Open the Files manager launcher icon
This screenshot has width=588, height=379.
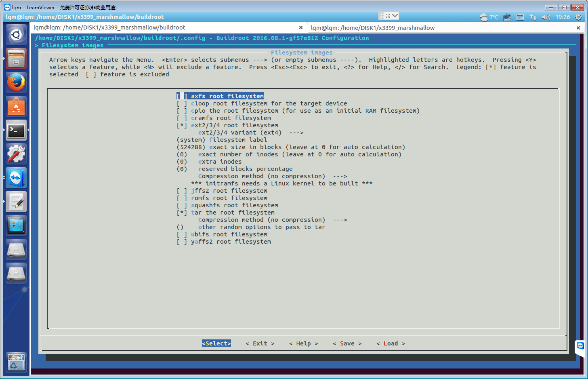click(x=16, y=59)
